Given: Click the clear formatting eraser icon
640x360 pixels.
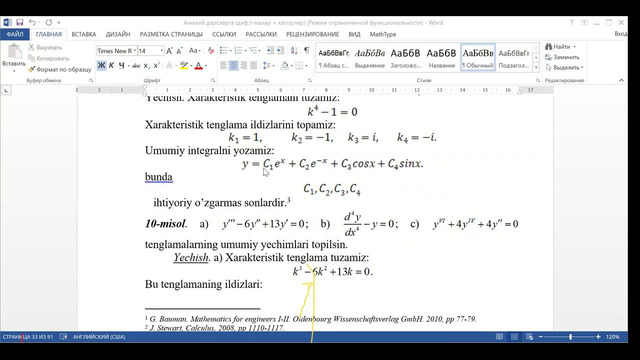Looking at the screenshot, I should (211, 51).
